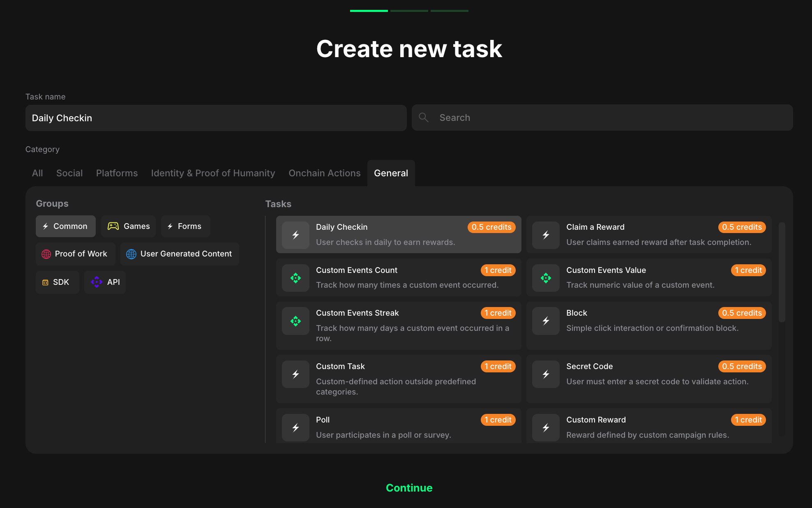Open the Platforms category tab
Screen dimensions: 812x508
pyautogui.click(x=117, y=173)
